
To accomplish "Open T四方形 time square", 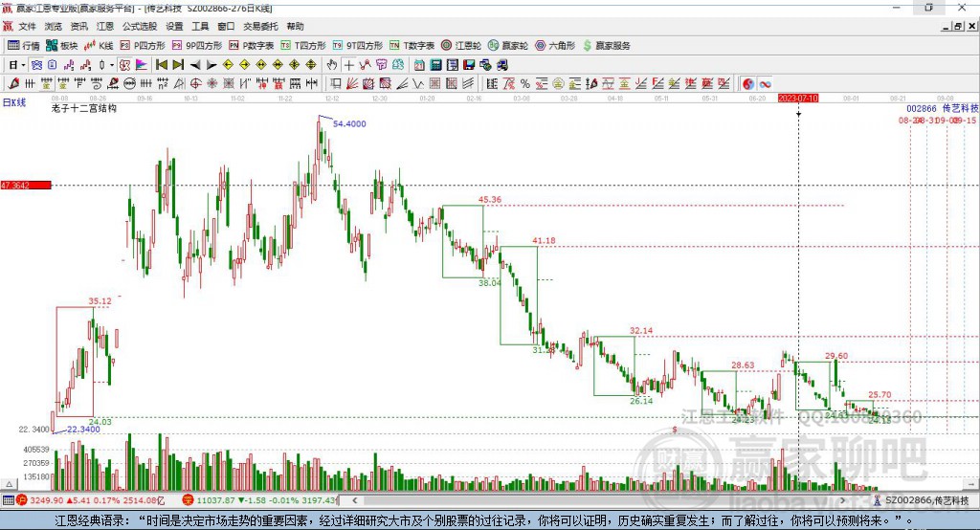I will [303, 46].
